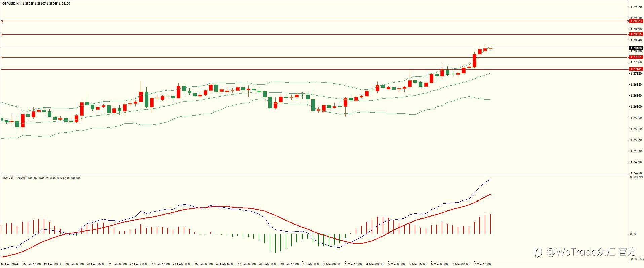Click the 7 Mar 16:00 time label

482,264
